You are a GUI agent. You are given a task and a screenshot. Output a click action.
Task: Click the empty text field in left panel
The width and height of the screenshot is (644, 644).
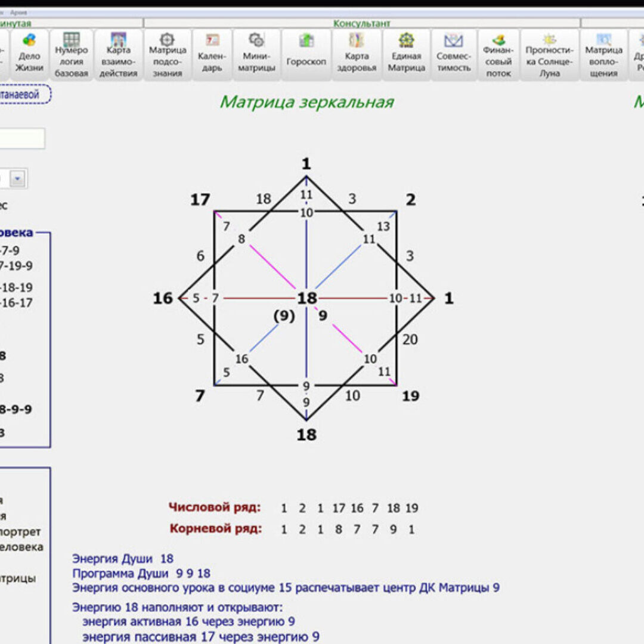click(x=21, y=138)
